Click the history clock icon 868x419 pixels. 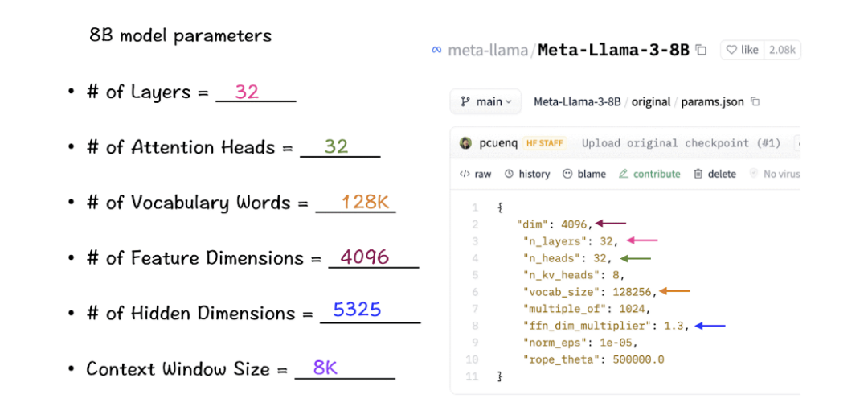point(510,174)
